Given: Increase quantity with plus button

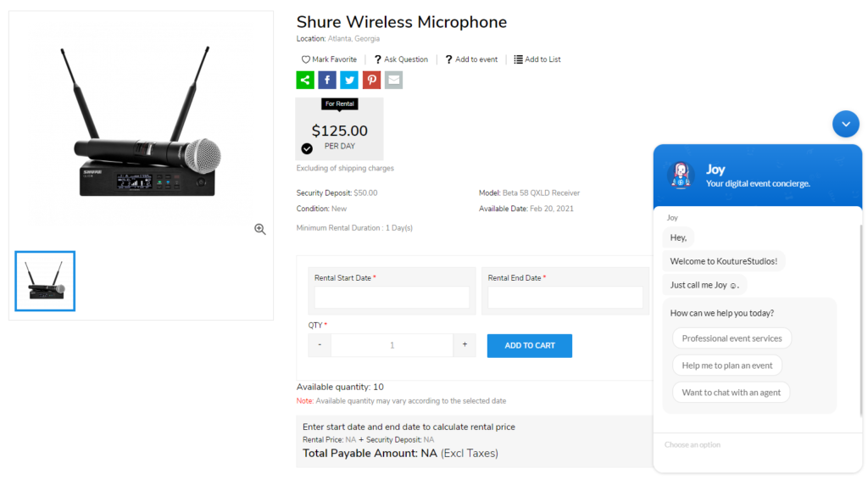Looking at the screenshot, I should [x=465, y=345].
